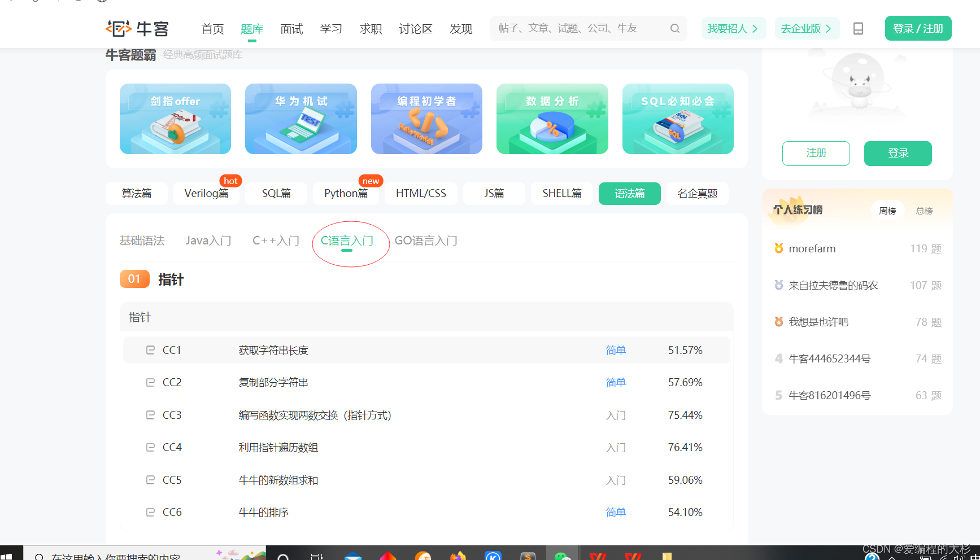Select the 基础语法 sub-tab
The image size is (980, 560).
point(142,240)
